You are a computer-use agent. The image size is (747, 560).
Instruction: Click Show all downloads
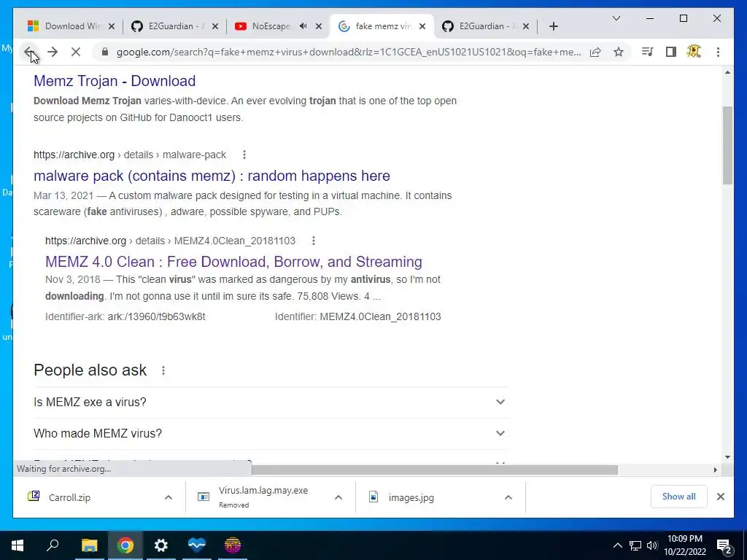679,497
